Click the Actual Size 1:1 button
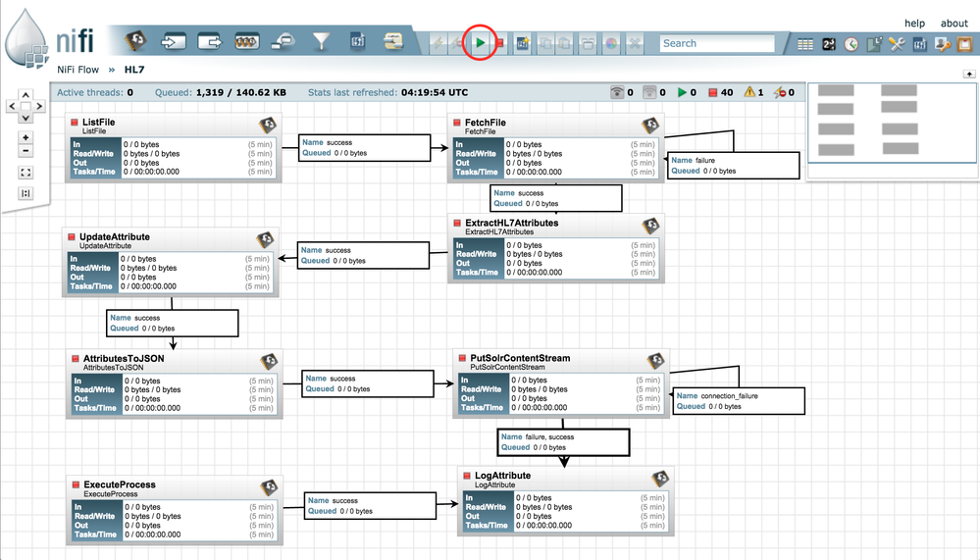 click(26, 194)
